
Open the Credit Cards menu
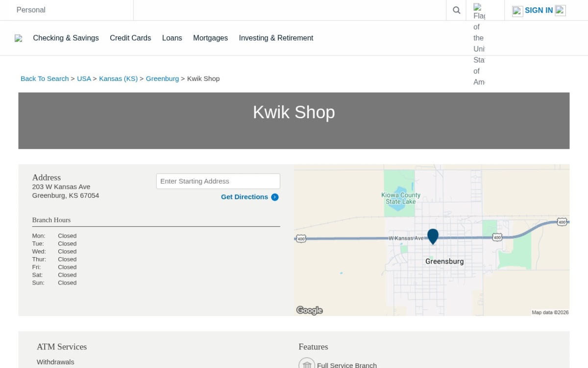[130, 38]
